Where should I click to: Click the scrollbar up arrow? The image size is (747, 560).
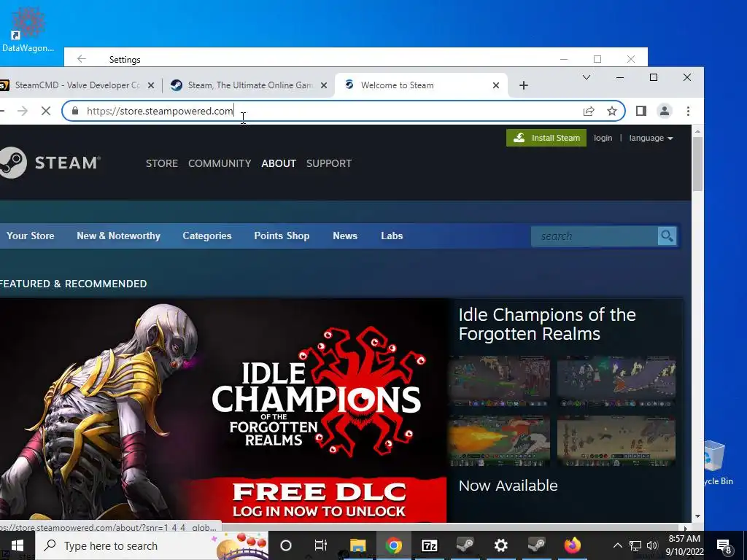click(697, 131)
